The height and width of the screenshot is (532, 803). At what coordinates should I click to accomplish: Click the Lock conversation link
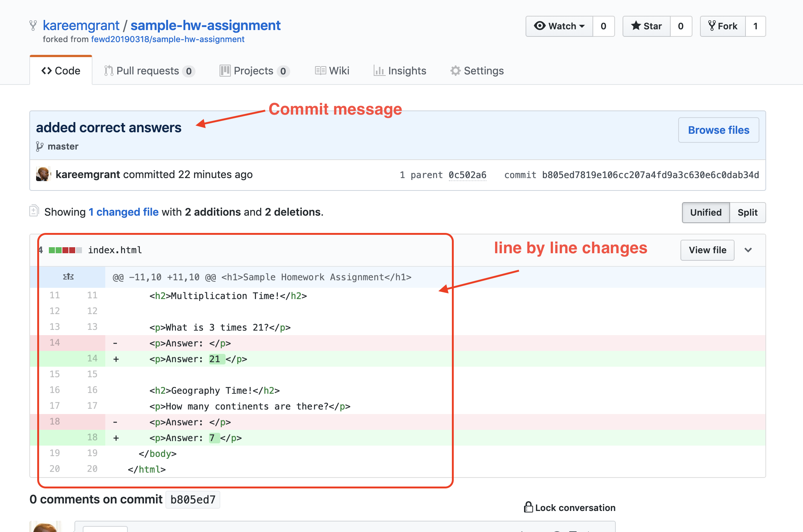point(570,508)
